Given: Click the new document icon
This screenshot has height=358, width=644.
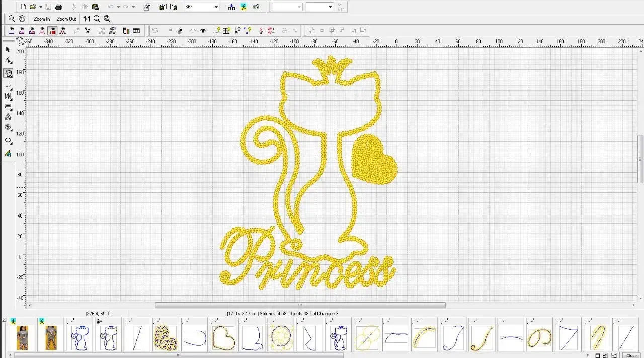Looking at the screenshot, I should 23,7.
